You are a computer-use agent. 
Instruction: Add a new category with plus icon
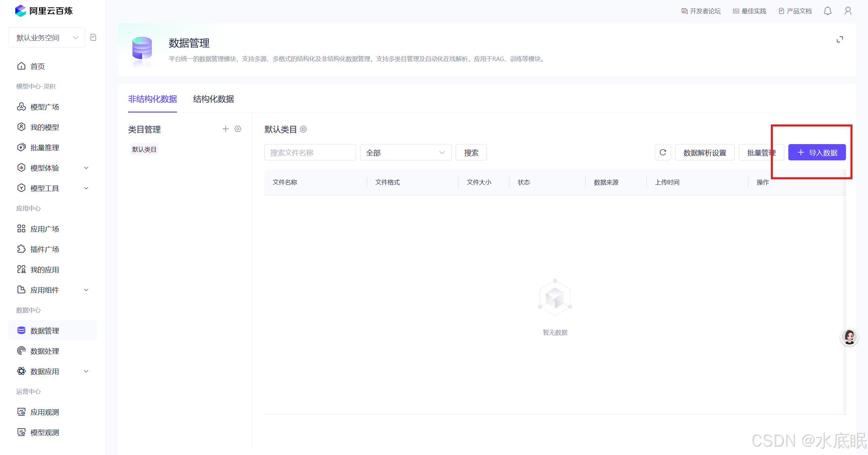[225, 129]
